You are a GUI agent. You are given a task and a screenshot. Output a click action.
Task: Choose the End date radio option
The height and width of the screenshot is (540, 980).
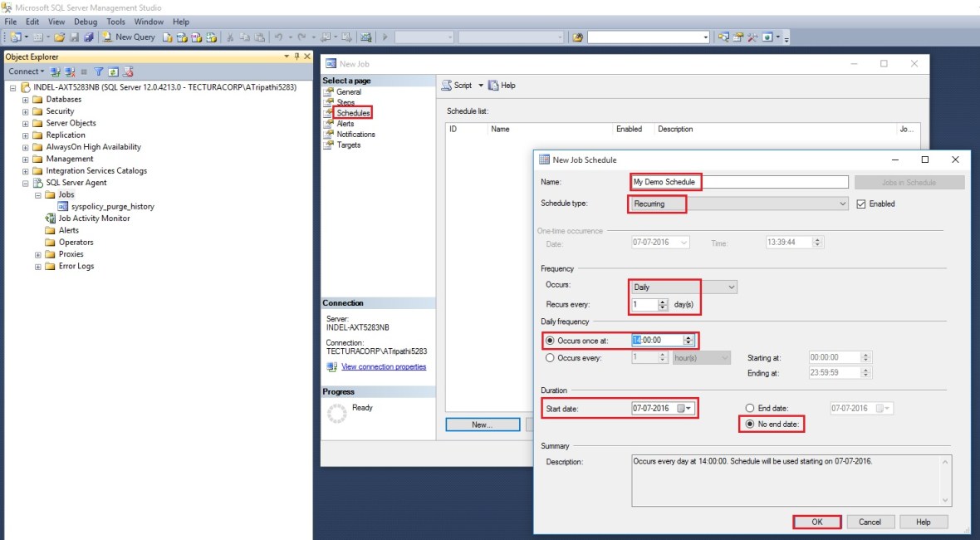tap(749, 409)
